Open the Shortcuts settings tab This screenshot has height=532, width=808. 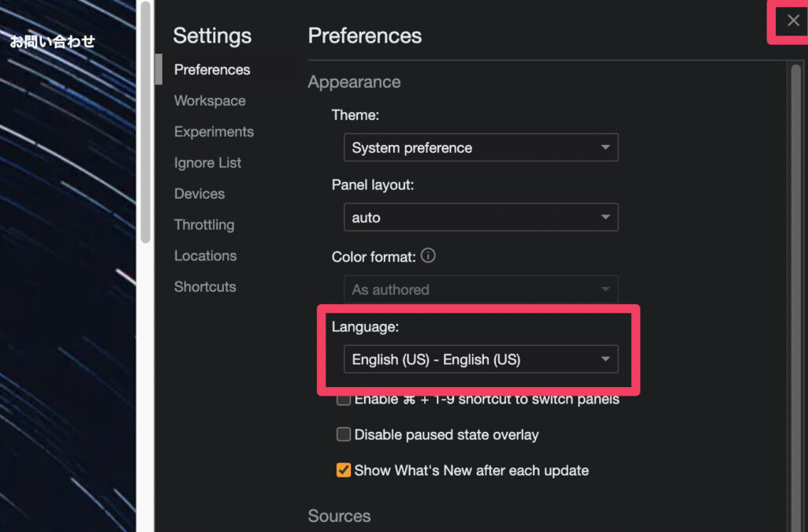click(205, 287)
